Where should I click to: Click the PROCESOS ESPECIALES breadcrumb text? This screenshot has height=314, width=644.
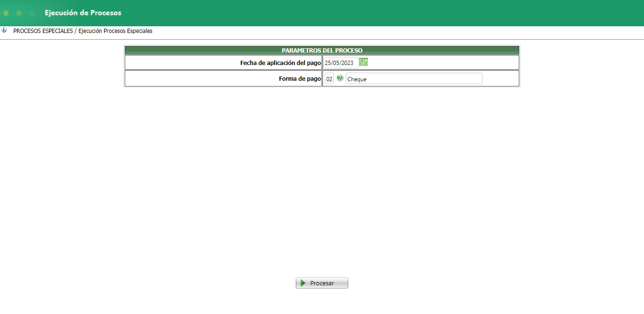pos(43,31)
